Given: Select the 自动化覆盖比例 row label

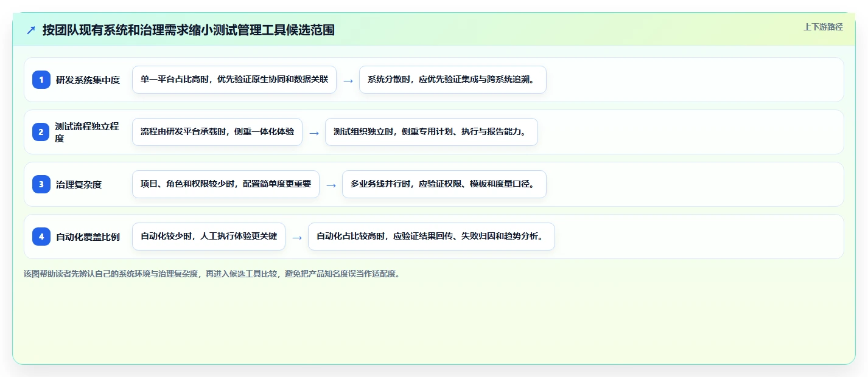Looking at the screenshot, I should 88,237.
